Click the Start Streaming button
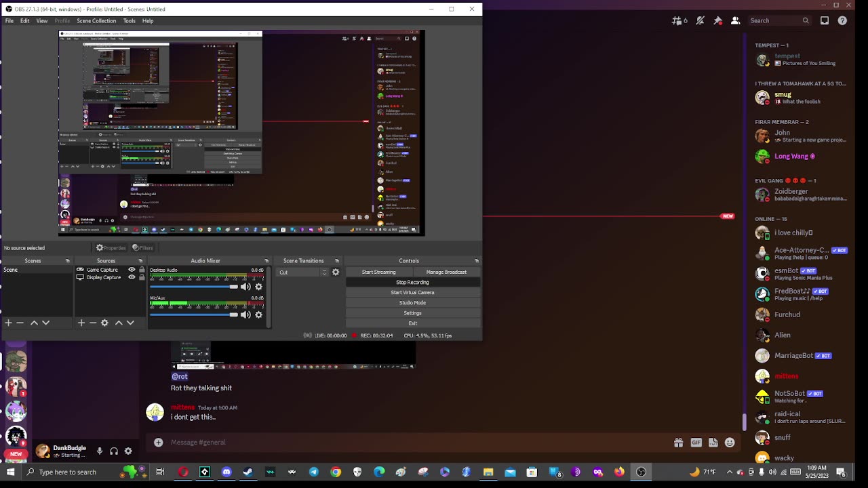The image size is (868, 488). (378, 272)
